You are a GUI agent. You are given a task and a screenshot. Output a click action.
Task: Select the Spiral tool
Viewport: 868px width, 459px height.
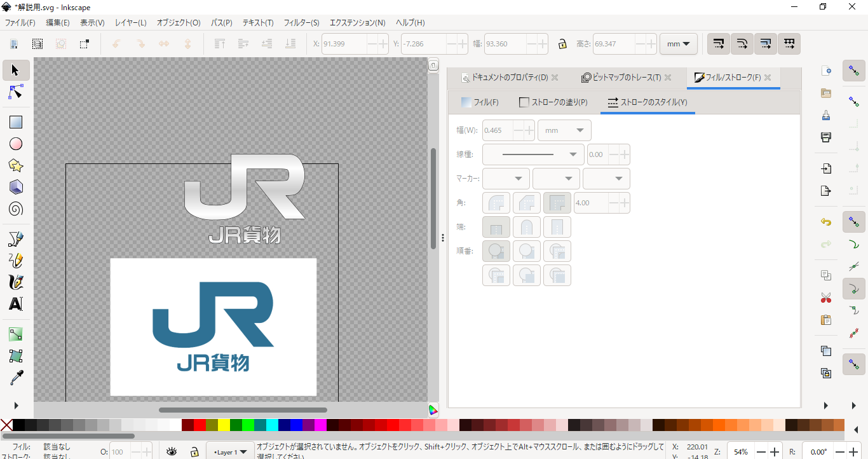pos(16,209)
